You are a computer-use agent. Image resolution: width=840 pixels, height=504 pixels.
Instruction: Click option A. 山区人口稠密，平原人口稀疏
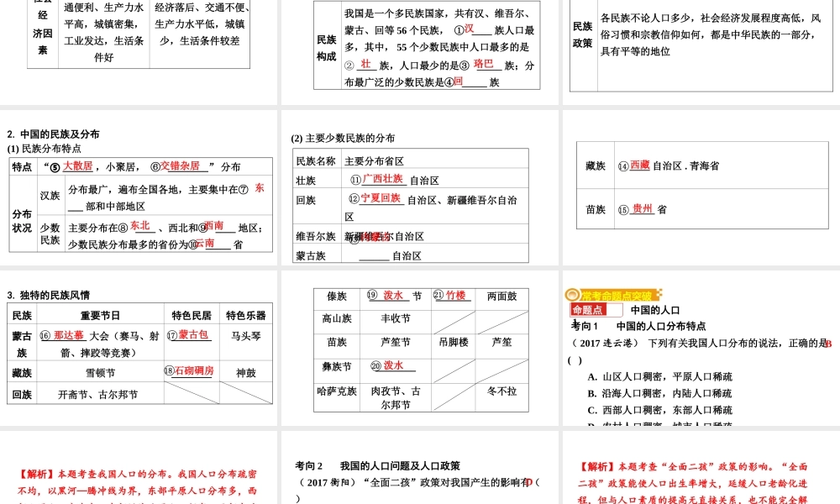660,376
